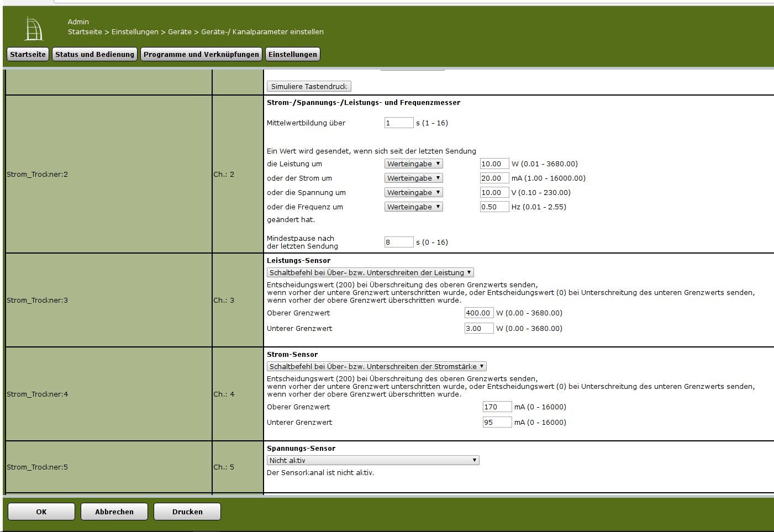Cancel changes with the Abbrechen button

[114, 512]
